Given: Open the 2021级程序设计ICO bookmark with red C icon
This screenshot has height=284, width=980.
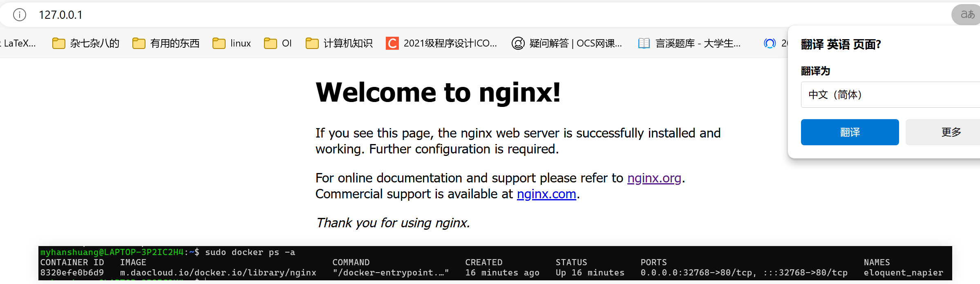Looking at the screenshot, I should (441, 43).
